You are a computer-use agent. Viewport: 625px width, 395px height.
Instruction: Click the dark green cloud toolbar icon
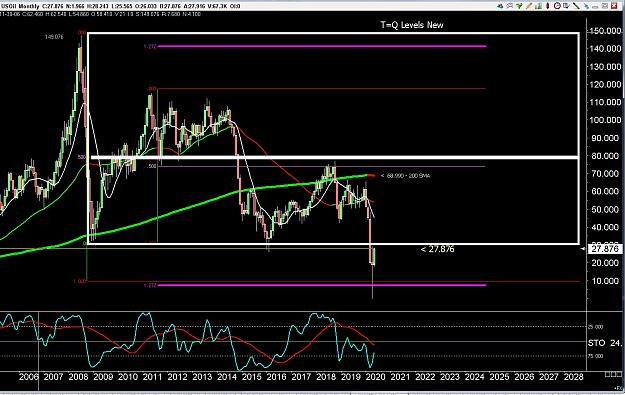coord(500,6)
